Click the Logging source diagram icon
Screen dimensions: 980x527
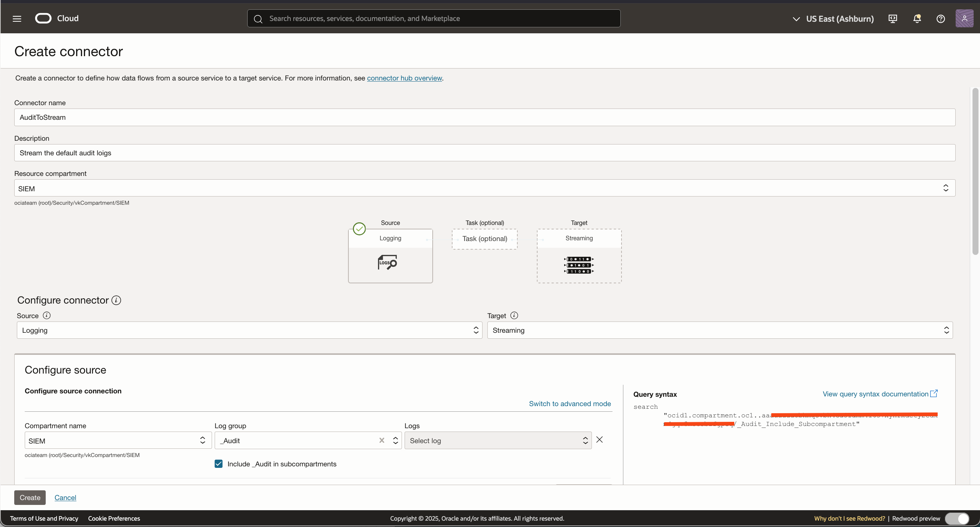pos(387,262)
